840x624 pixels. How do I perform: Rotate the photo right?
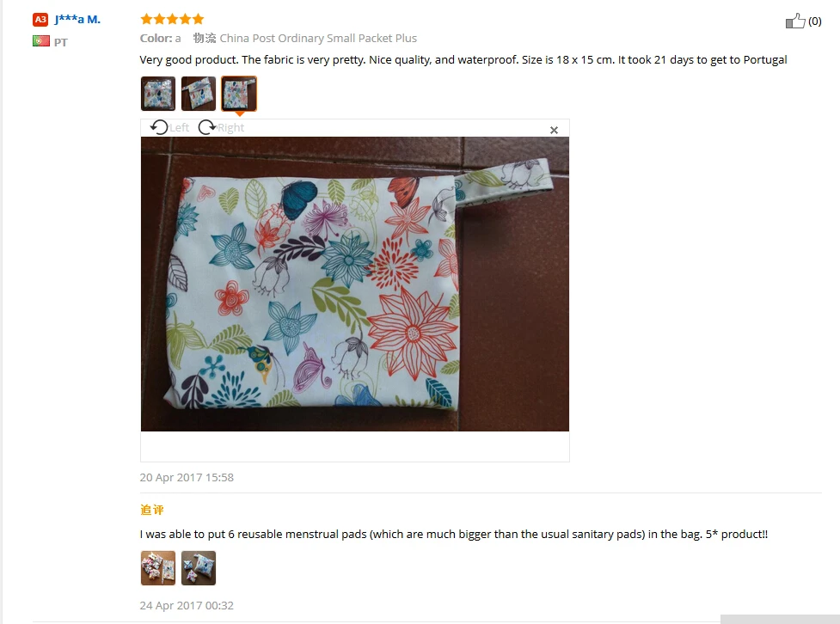207,127
